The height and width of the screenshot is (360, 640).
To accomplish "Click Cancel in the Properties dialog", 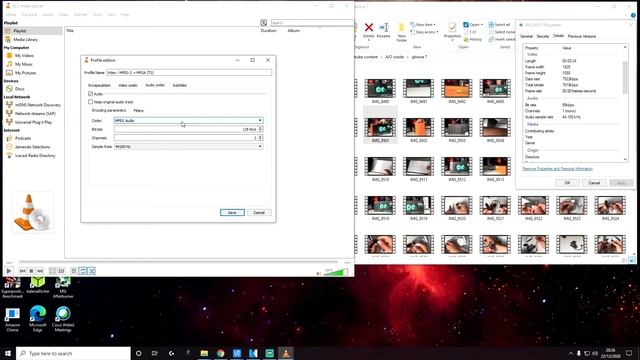I will click(594, 183).
